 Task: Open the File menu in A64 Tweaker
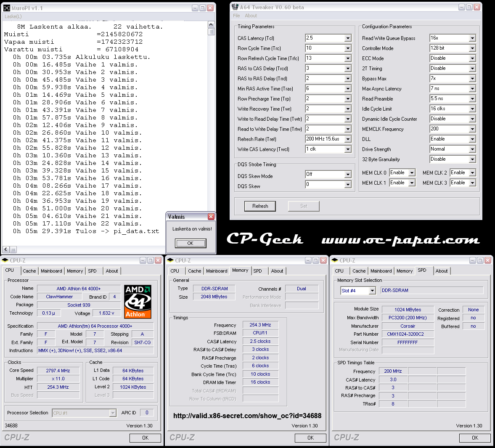236,16
